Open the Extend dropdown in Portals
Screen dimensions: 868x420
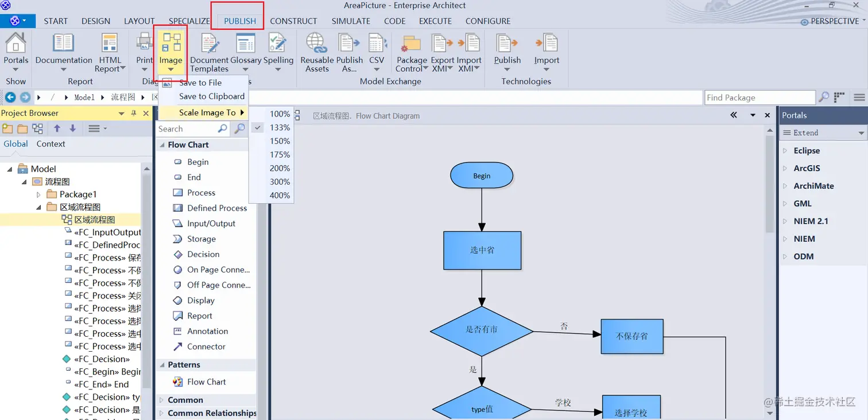(823, 133)
